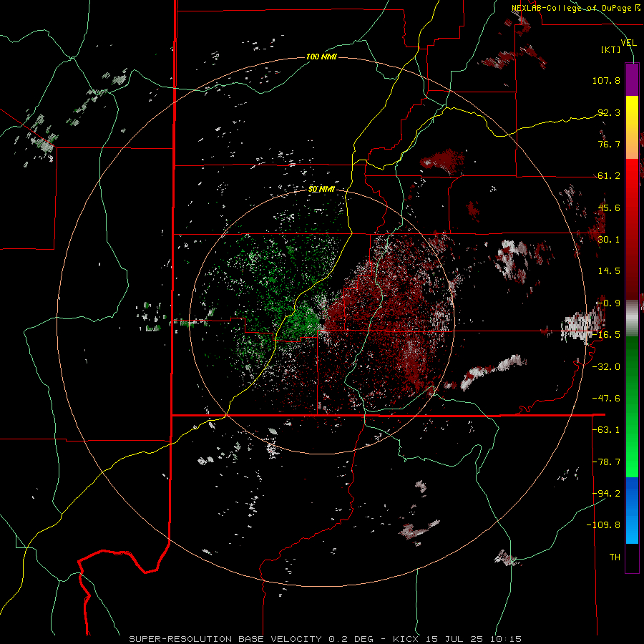Select the -78.7 scale value
Image resolution: width=644 pixels, height=644 pixels.
click(x=606, y=462)
